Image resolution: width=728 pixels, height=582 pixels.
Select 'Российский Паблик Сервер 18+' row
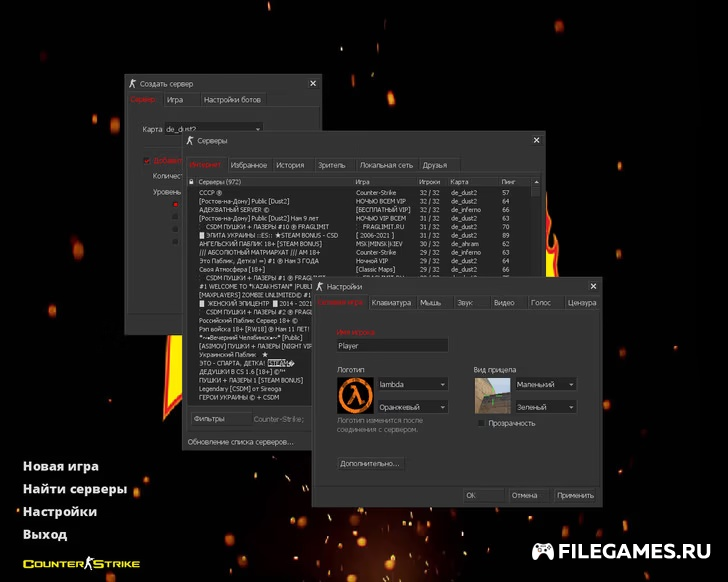[250, 321]
